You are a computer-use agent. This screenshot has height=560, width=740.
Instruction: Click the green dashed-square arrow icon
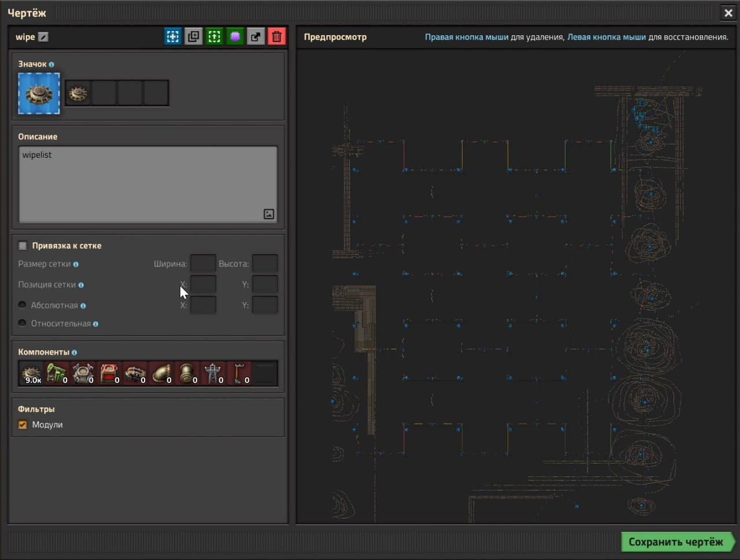(x=214, y=36)
